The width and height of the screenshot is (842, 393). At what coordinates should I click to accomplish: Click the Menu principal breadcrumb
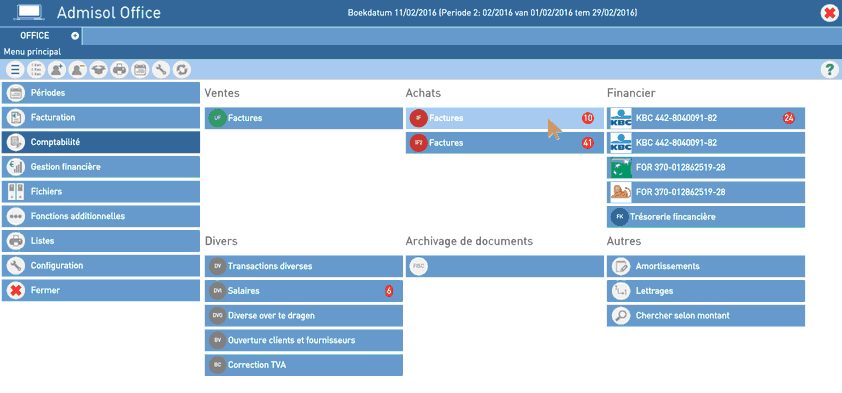click(x=32, y=52)
